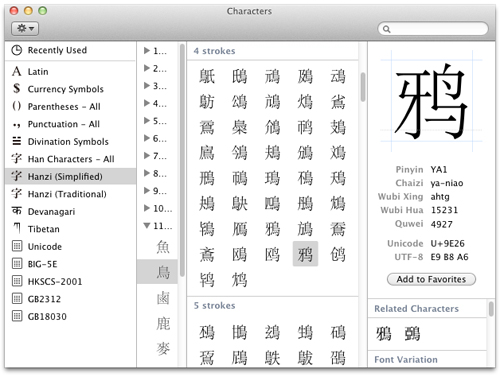Screen dimensions: 500x377
Task: Select the deer radical 鹿
Action: tap(163, 323)
